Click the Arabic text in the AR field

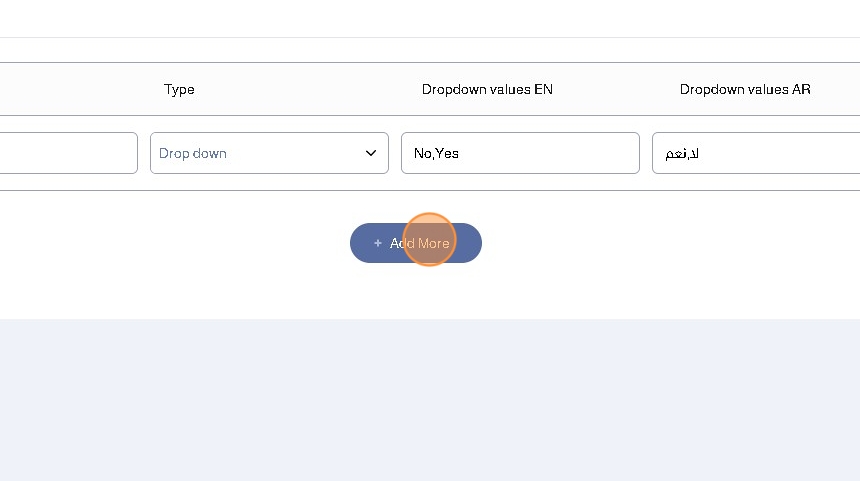[682, 154]
